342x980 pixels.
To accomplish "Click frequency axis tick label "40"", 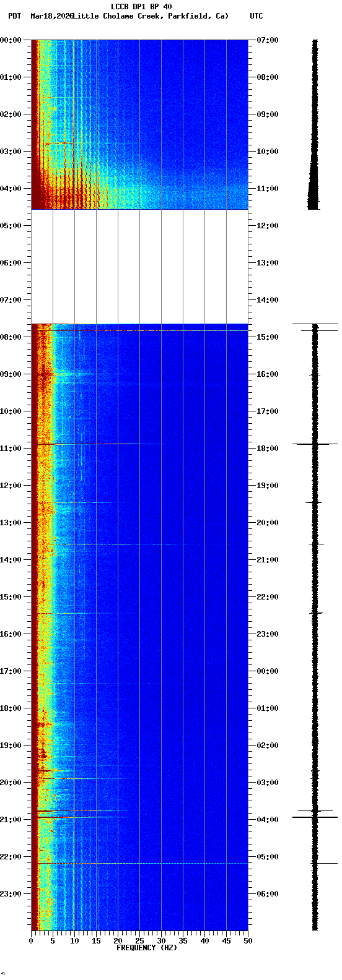I will [x=204, y=941].
